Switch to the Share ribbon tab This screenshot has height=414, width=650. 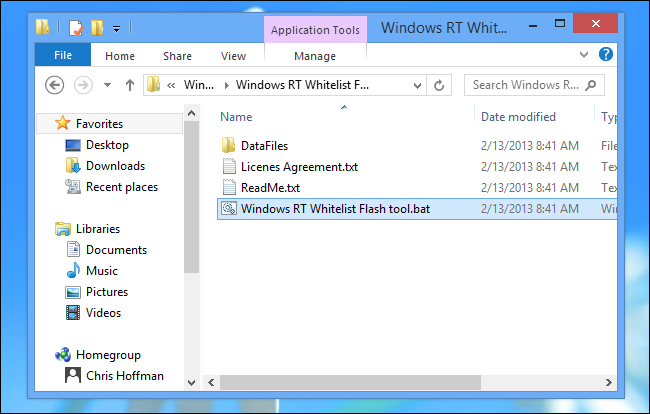point(177,56)
